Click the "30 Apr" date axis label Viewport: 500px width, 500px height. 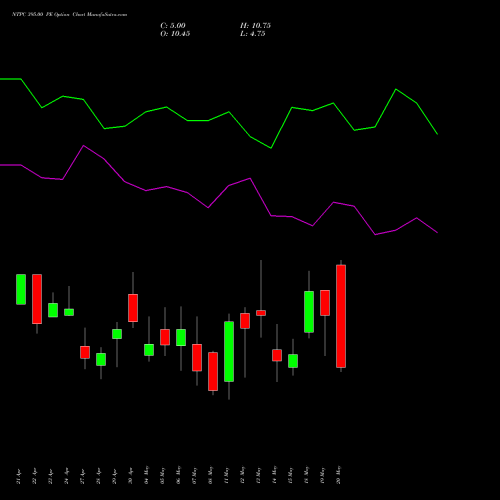[131, 476]
